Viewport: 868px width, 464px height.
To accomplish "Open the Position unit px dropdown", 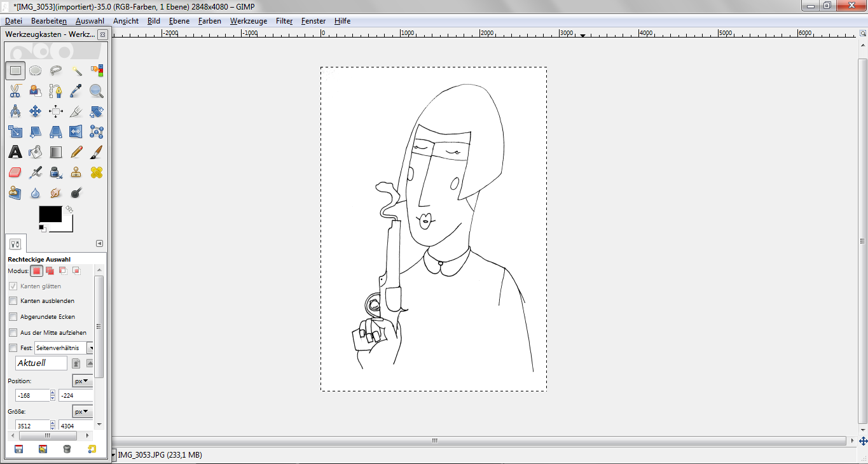I will [83, 381].
